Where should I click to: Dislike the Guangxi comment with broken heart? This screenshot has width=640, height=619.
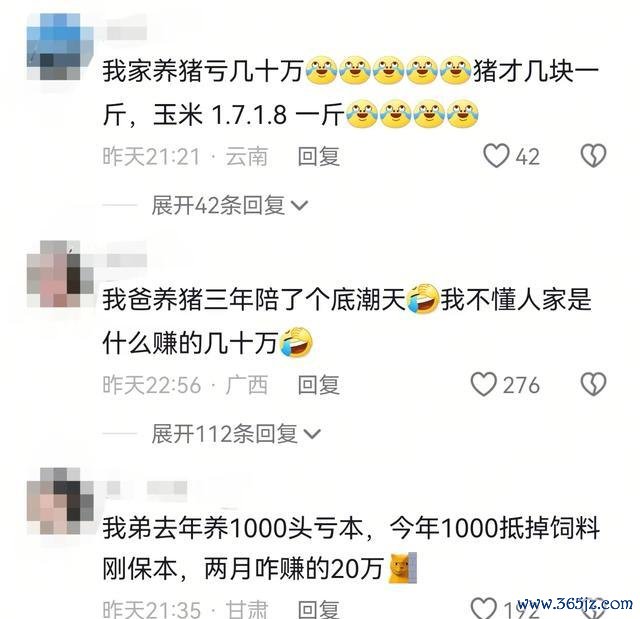click(593, 384)
